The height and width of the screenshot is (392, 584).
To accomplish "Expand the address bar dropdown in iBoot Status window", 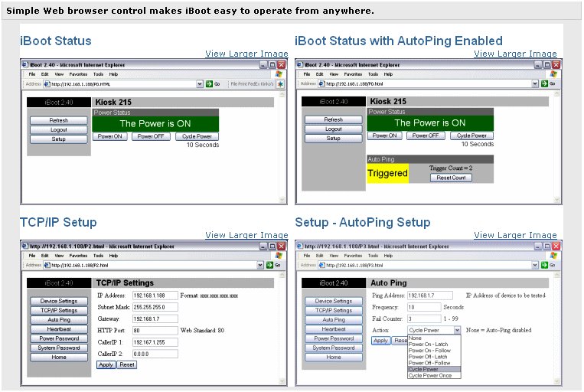I will click(200, 84).
